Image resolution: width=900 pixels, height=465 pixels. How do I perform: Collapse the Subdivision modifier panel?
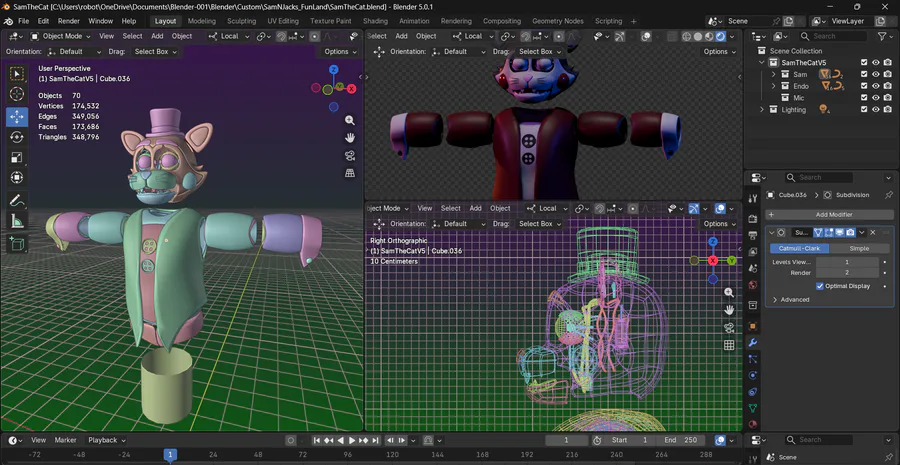pos(772,232)
